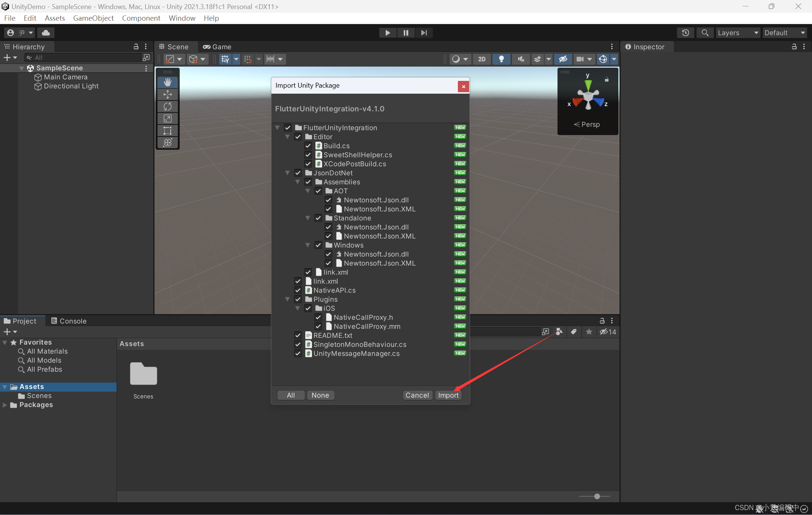Uncheck the NativeCallProxy.mm checkbox
This screenshot has height=515, width=812.
(x=318, y=327)
